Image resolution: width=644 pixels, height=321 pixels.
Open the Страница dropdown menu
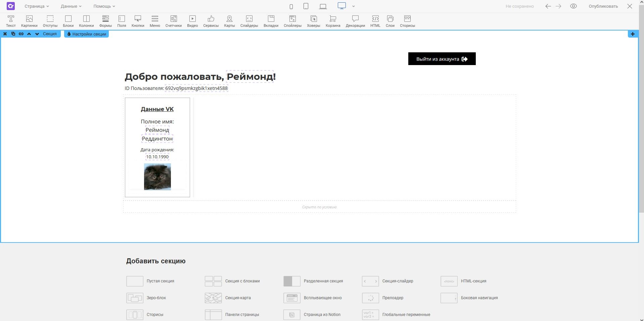pos(37,6)
